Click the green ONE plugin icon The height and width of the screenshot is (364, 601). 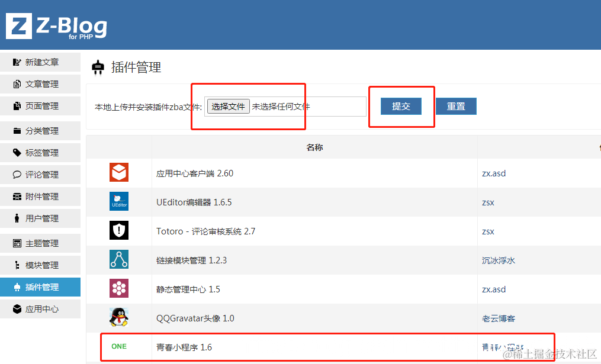coord(119,346)
